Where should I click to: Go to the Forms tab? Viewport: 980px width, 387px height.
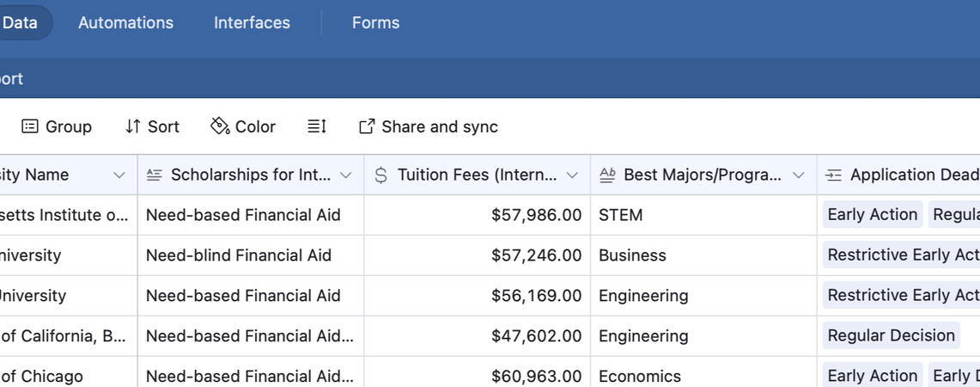[375, 22]
